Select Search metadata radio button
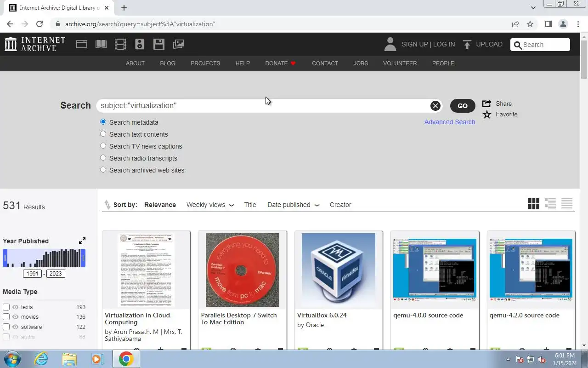 [x=103, y=122]
